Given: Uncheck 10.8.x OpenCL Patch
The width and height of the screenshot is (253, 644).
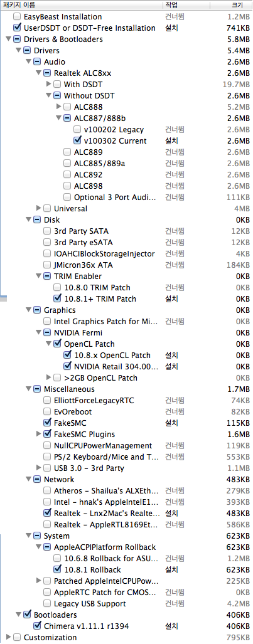Looking at the screenshot, I should tap(67, 355).
